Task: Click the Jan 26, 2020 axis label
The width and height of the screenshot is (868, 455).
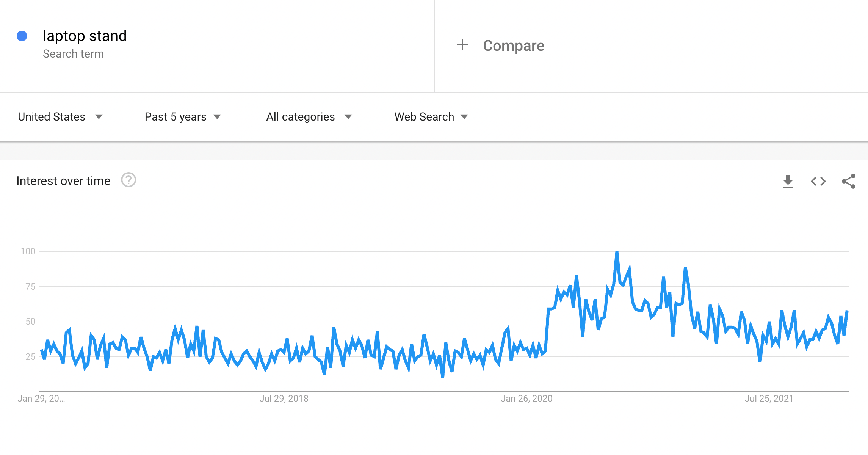Action: [526, 399]
